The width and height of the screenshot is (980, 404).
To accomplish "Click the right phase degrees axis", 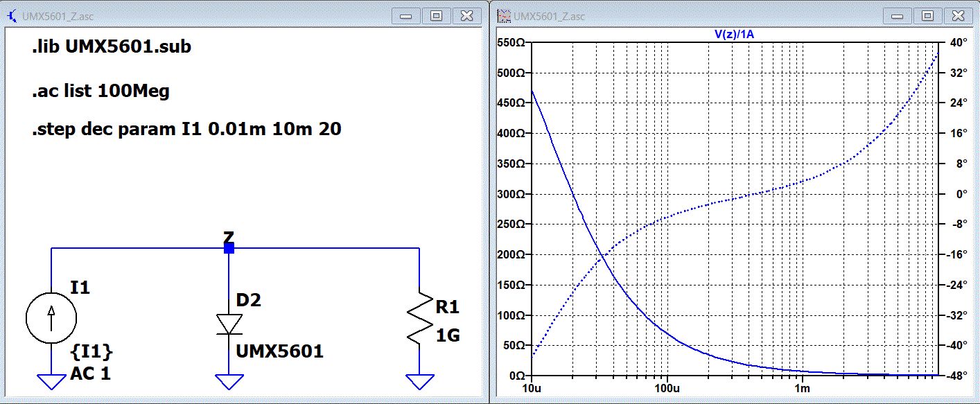I will click(x=957, y=209).
